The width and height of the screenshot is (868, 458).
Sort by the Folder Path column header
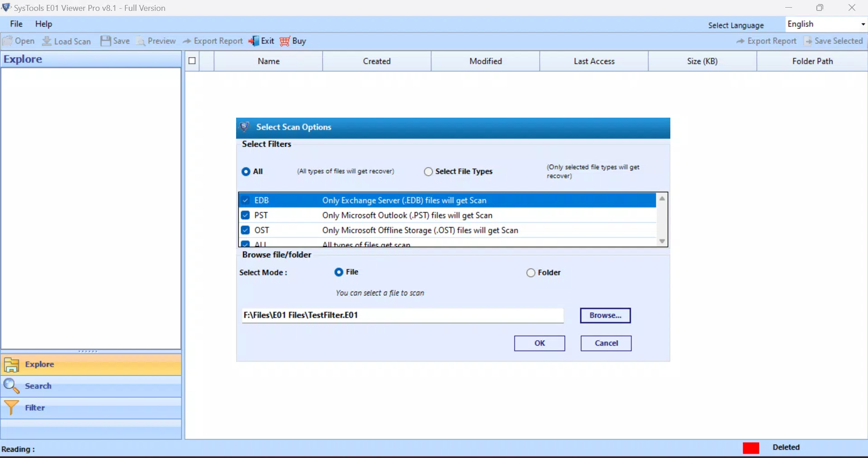(x=812, y=61)
